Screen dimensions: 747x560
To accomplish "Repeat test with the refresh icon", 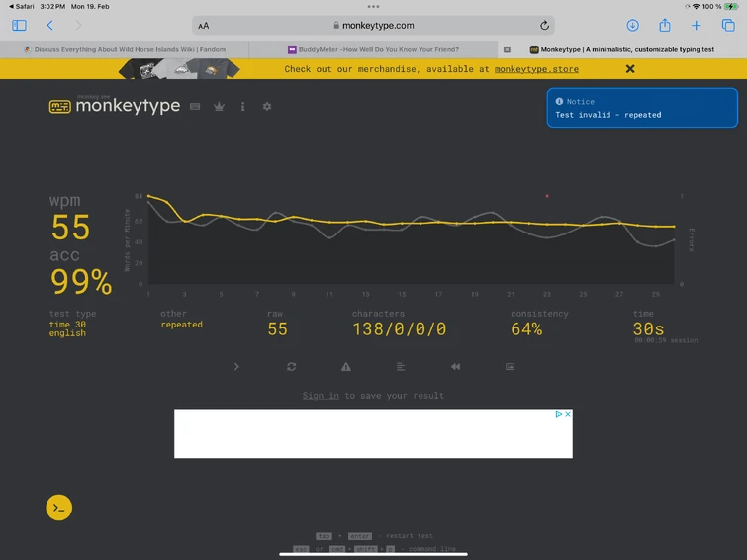I will click(x=292, y=366).
